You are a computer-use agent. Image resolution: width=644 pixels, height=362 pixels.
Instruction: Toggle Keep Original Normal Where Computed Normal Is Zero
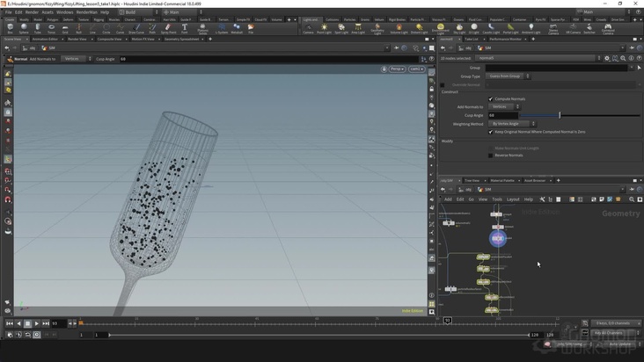[x=491, y=132]
